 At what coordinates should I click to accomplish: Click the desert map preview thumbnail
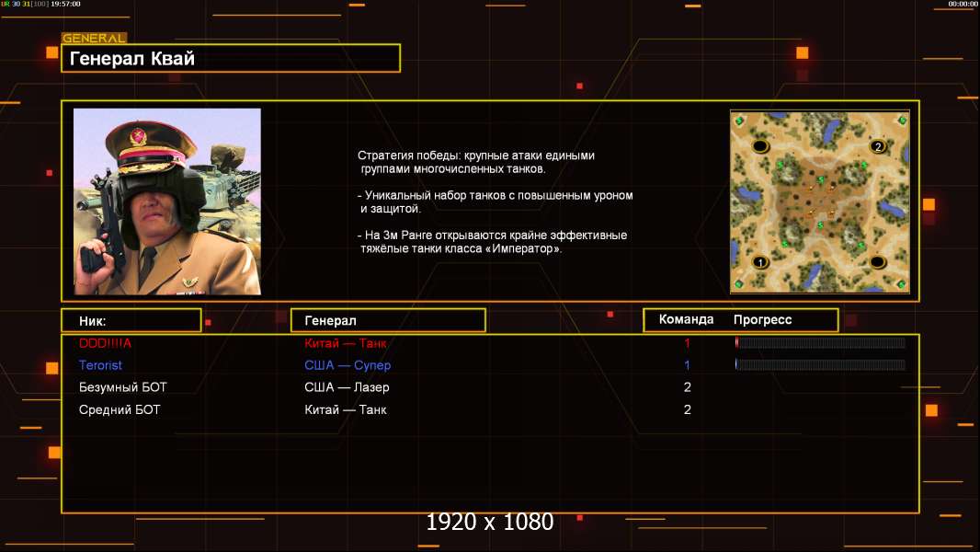click(819, 201)
